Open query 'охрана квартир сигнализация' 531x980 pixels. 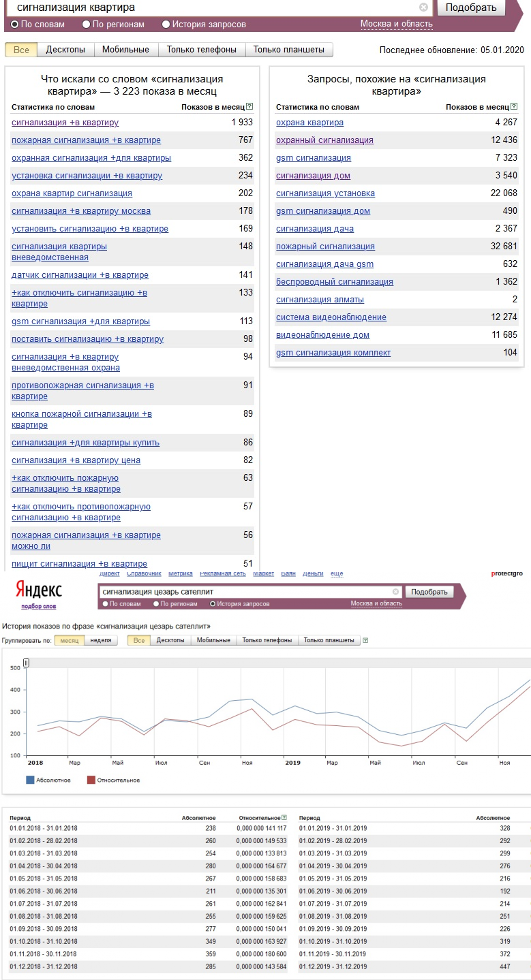coord(72,193)
